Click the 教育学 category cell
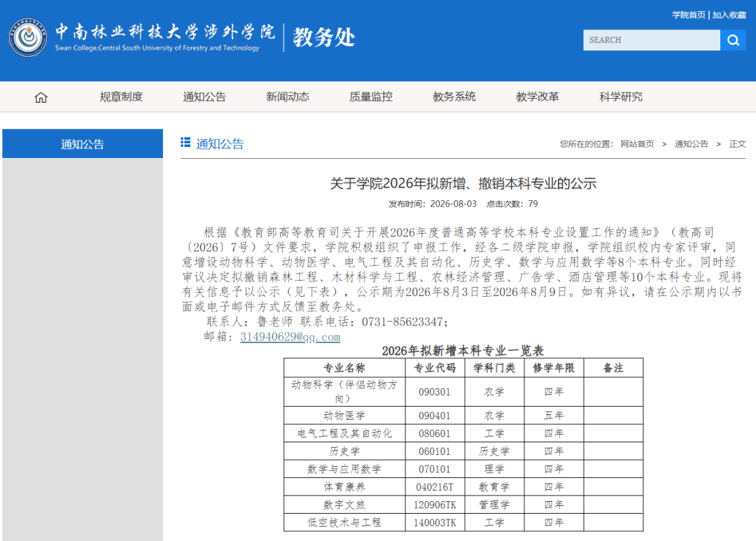The width and height of the screenshot is (756, 541). click(494, 486)
